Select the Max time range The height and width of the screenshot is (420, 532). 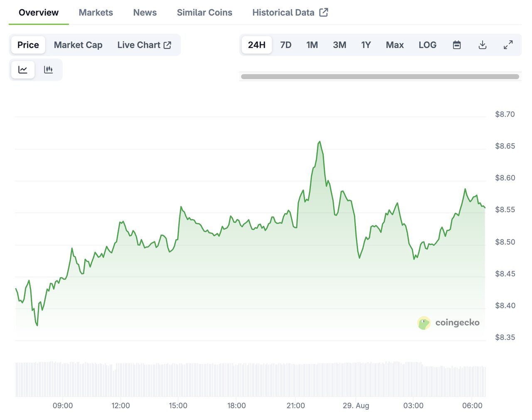(x=394, y=45)
